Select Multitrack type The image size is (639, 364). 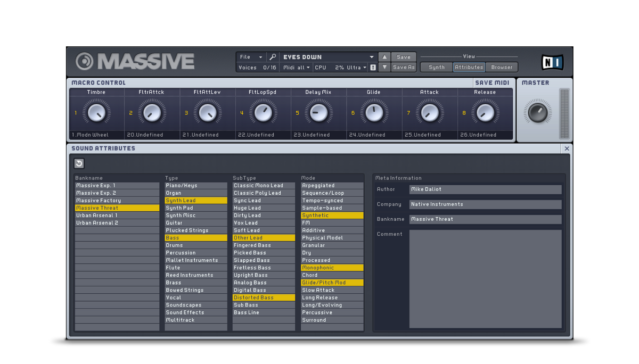click(x=196, y=320)
